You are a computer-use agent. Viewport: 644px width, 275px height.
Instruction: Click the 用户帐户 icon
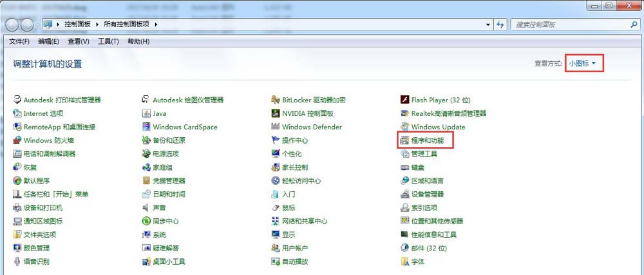coord(276,248)
